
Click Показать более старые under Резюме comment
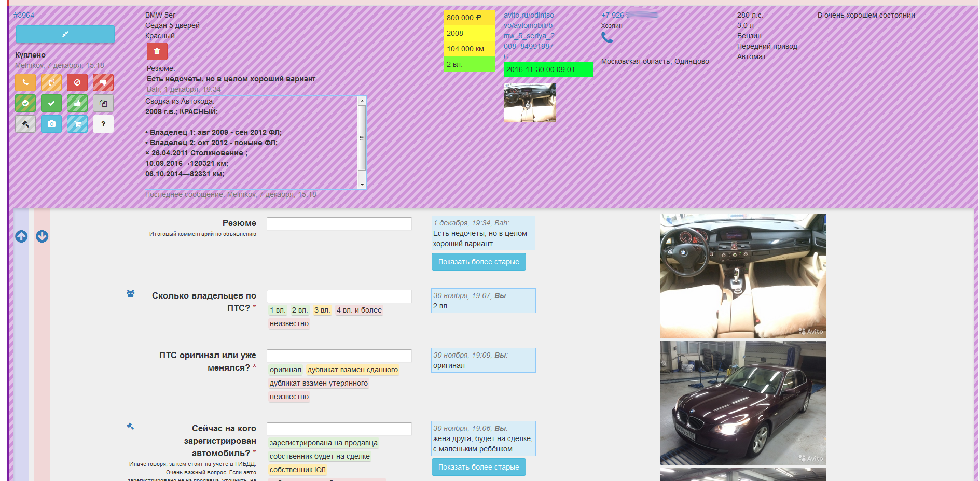tap(479, 262)
